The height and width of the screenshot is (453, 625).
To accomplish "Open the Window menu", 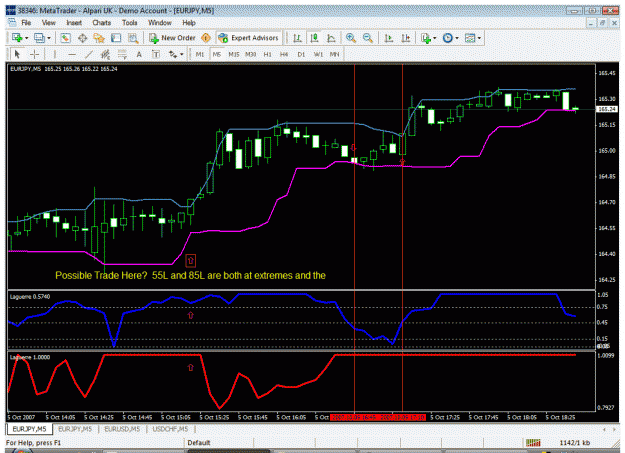I will coord(160,23).
